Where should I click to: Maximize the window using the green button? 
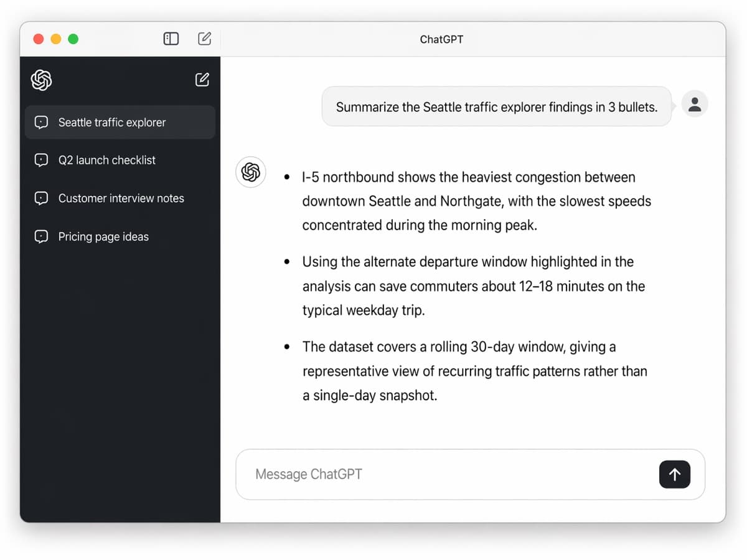73,39
